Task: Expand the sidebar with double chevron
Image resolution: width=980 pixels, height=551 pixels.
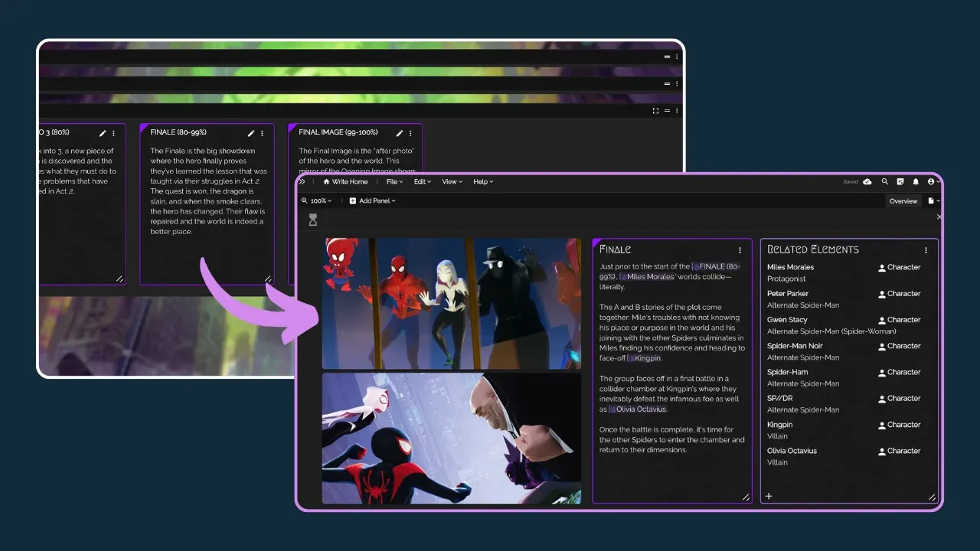Action: point(302,182)
